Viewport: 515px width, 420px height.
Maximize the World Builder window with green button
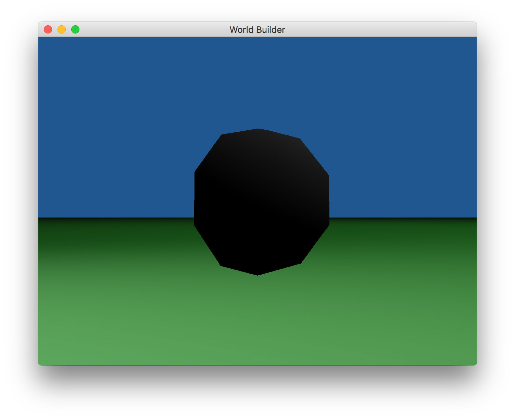75,29
